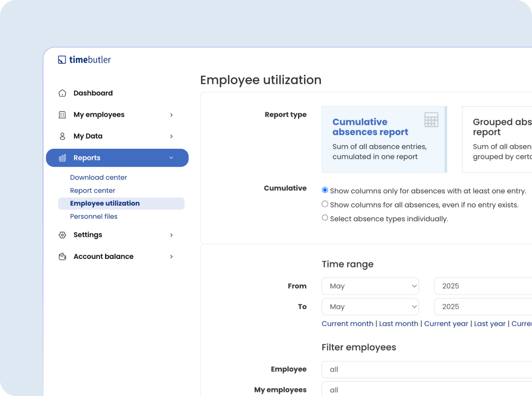532x396 pixels.
Task: Open the To year 2025 field
Action: click(x=483, y=307)
